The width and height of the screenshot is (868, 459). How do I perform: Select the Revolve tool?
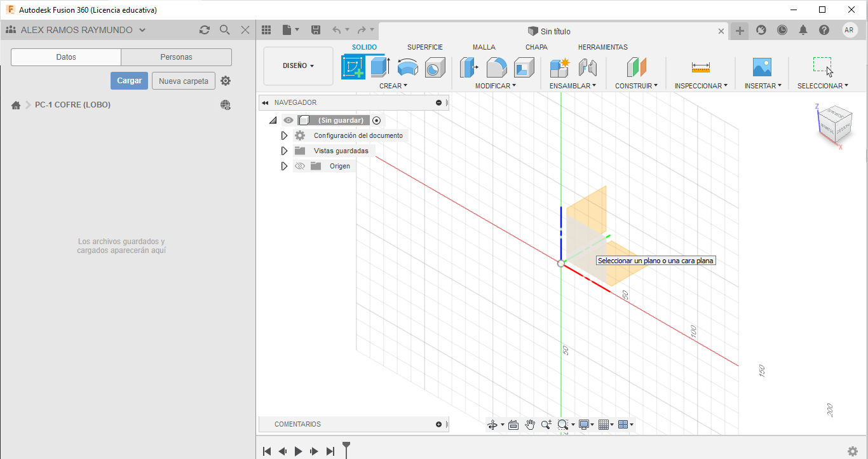(x=407, y=67)
